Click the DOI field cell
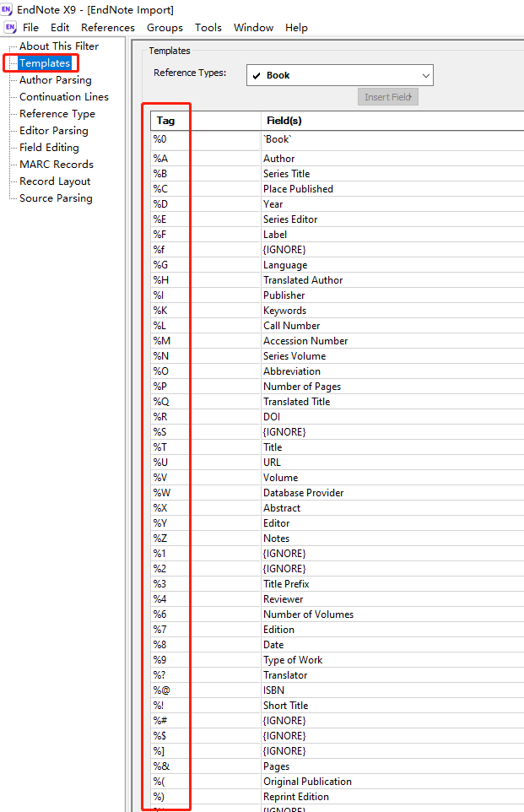The image size is (524, 812). 392,417
